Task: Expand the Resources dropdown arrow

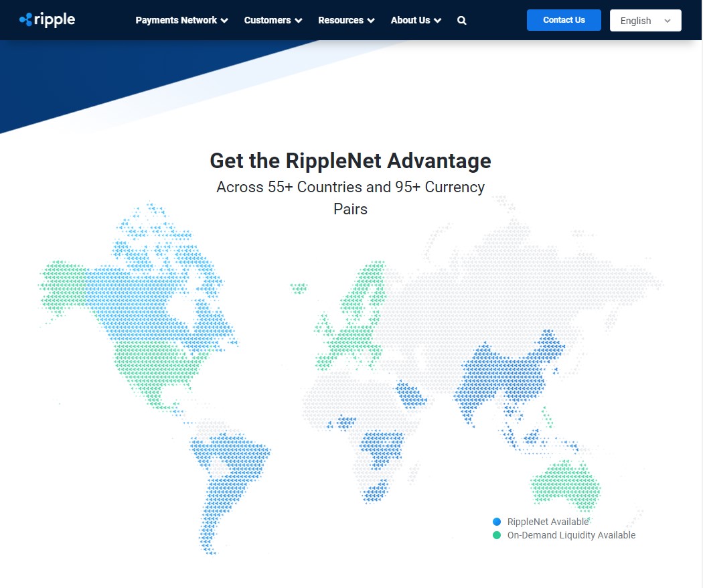Action: pyautogui.click(x=370, y=20)
